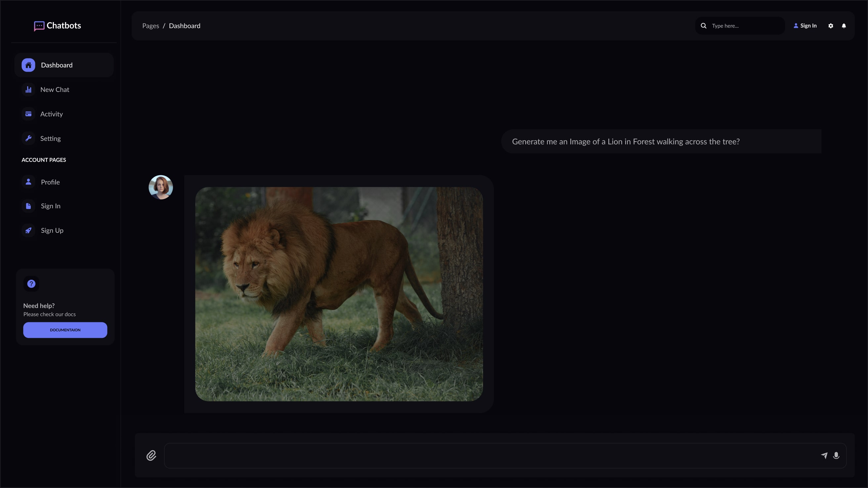Click the search magnifier icon
This screenshot has width=868, height=488.
tap(704, 26)
